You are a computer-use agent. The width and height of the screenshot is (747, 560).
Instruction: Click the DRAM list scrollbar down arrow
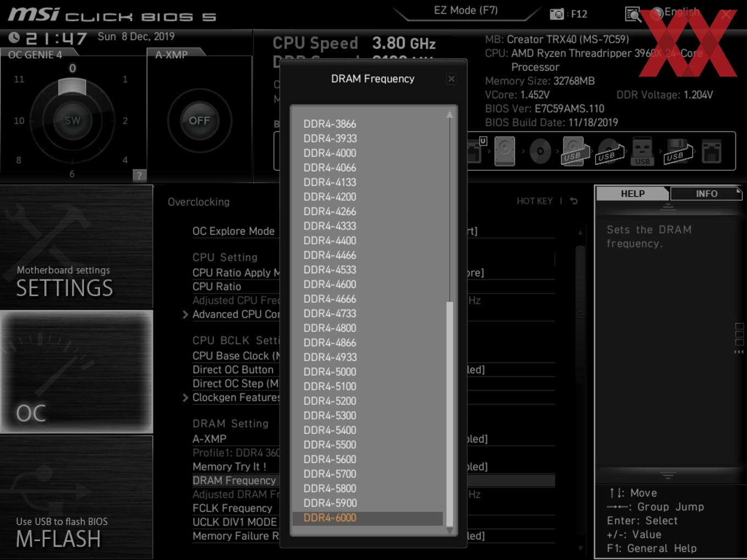[449, 531]
